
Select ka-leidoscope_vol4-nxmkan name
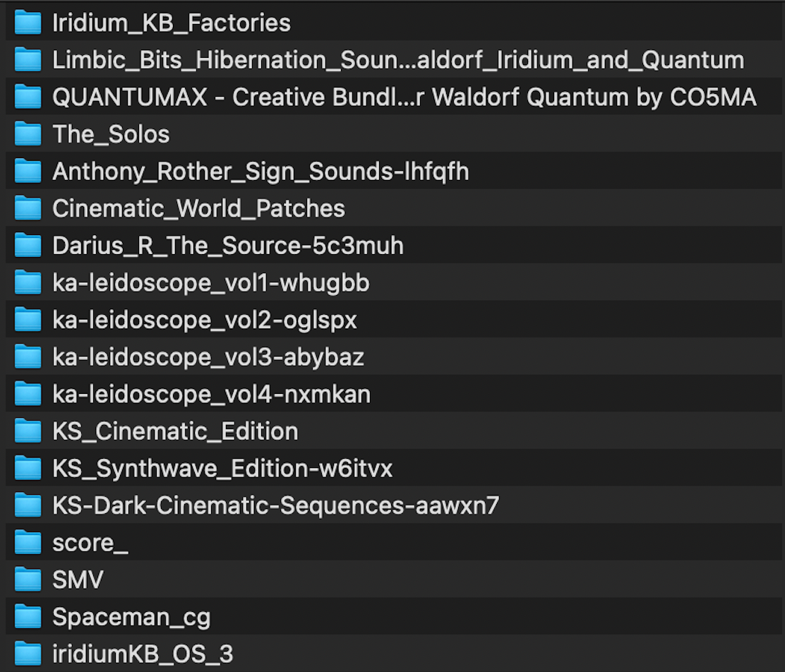pos(212,395)
